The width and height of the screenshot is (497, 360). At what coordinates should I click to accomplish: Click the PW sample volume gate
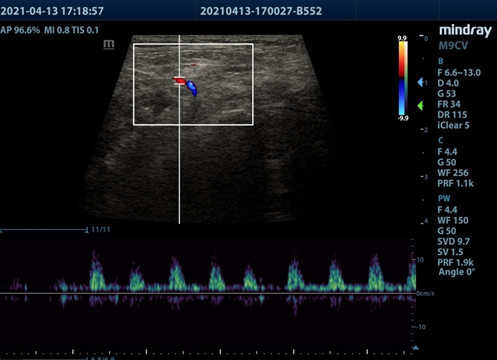click(179, 81)
